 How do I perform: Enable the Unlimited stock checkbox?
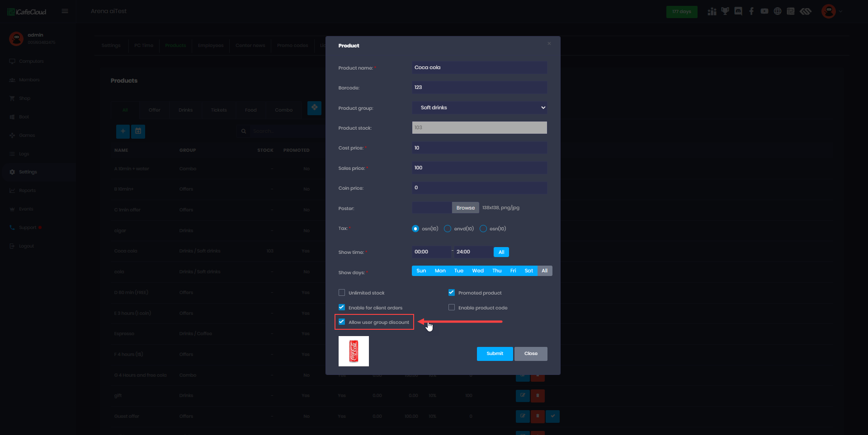point(342,293)
